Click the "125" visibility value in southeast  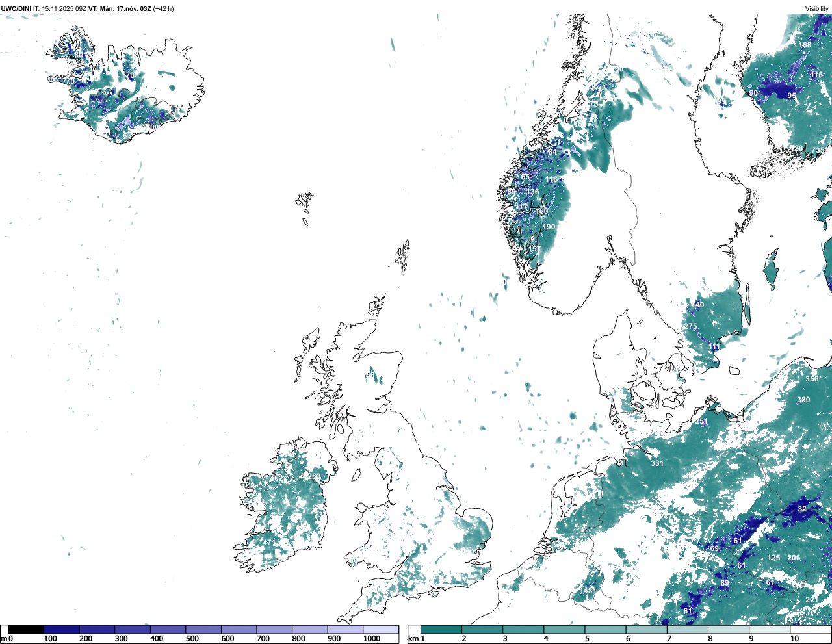click(773, 558)
